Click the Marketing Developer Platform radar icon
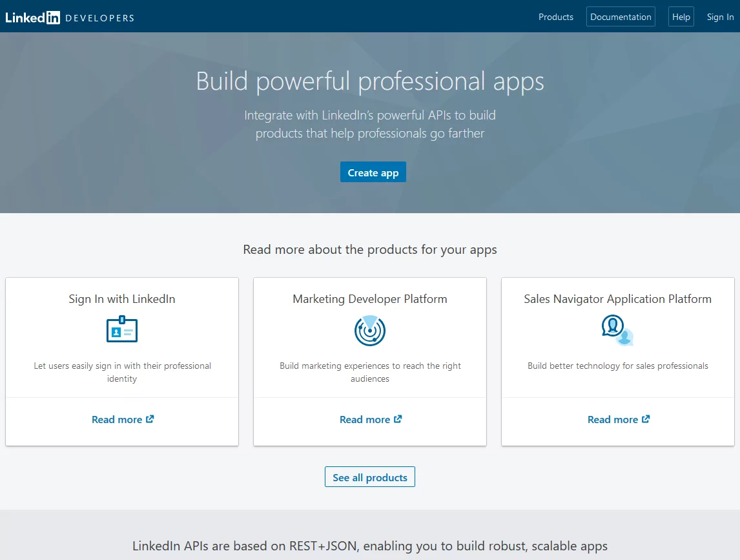 (x=370, y=331)
